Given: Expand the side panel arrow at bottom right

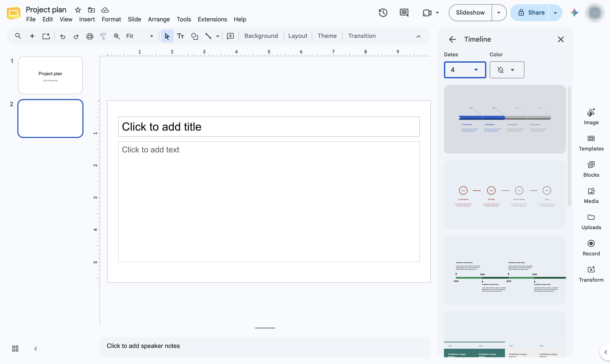Looking at the screenshot, I should (x=605, y=352).
